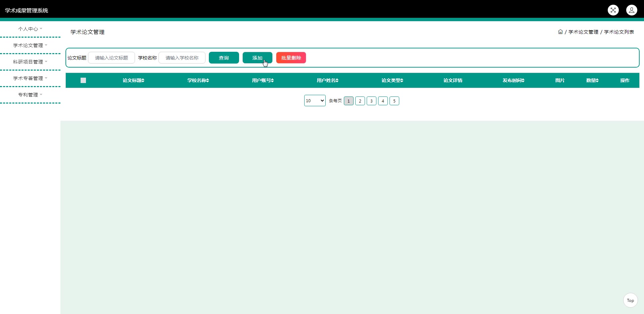Go to pagination page 2
This screenshot has height=314, width=644.
tap(360, 101)
